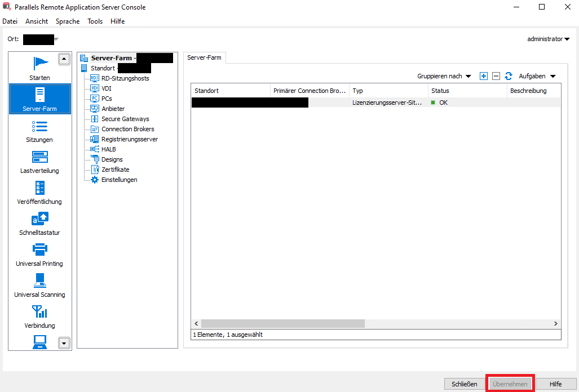Open the Universal Printing printer icon
The height and width of the screenshot is (392, 579).
39,250
